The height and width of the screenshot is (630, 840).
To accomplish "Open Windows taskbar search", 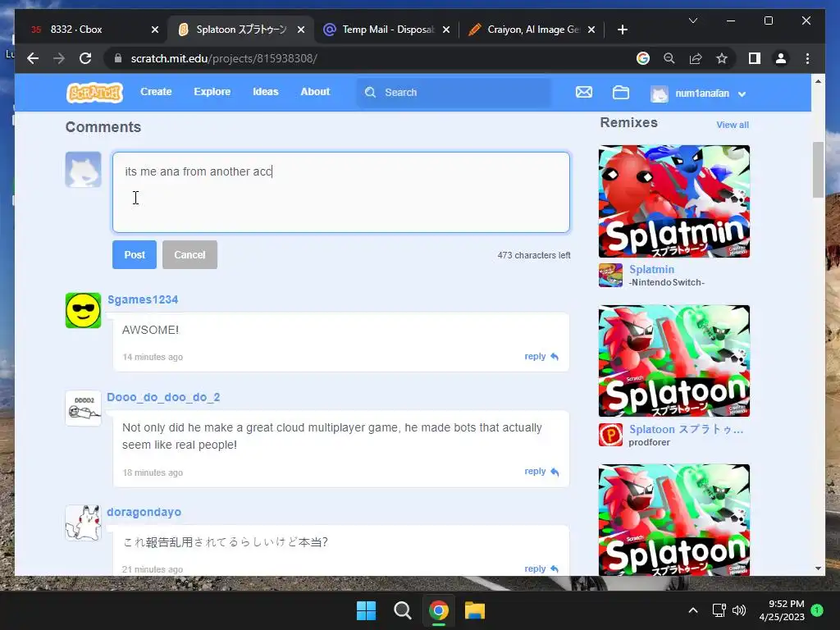I will [x=402, y=610].
